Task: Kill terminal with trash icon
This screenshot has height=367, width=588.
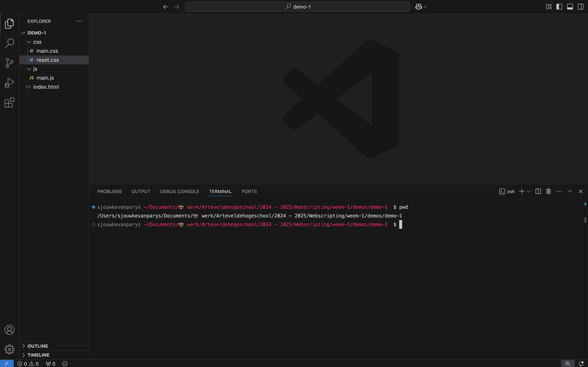Action: click(x=548, y=191)
